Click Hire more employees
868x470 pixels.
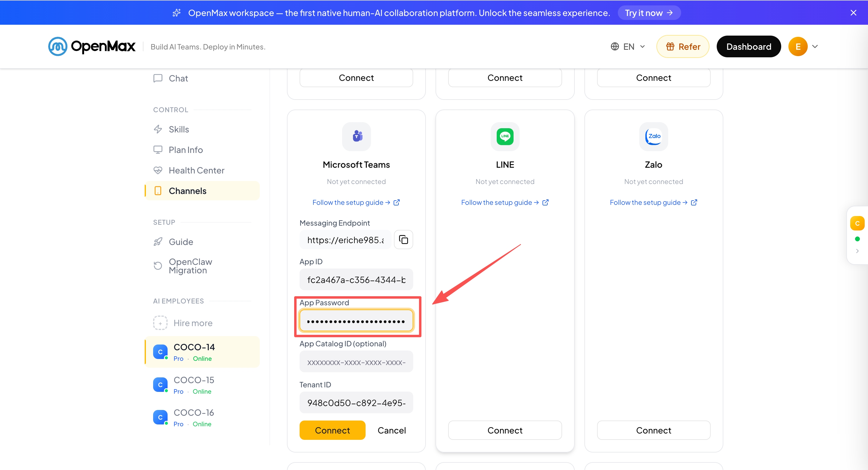tap(202, 323)
